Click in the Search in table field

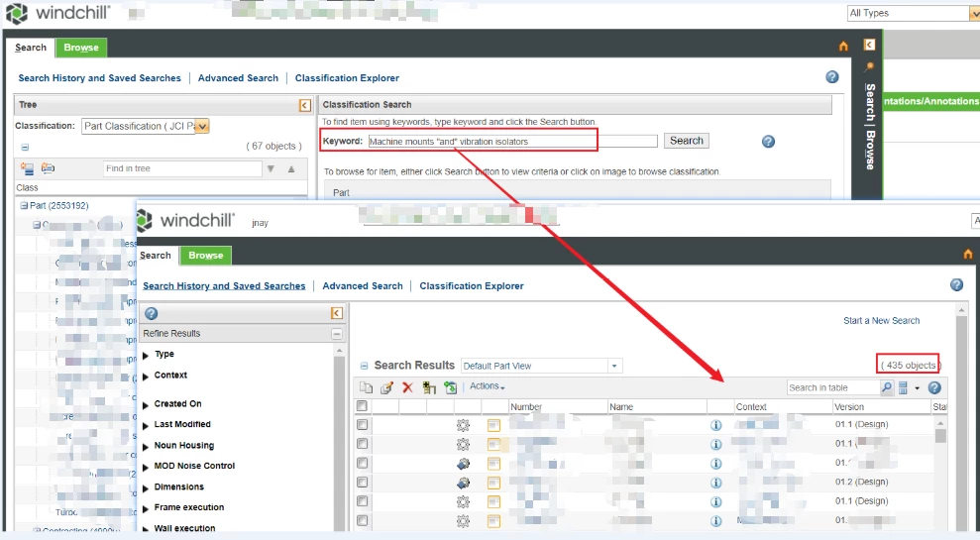coord(833,387)
